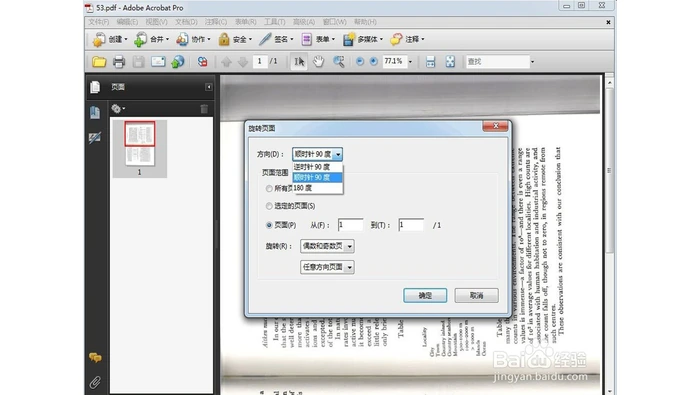The width and height of the screenshot is (700, 395).
Task: Open the Pages panel icon
Action: coord(95,87)
